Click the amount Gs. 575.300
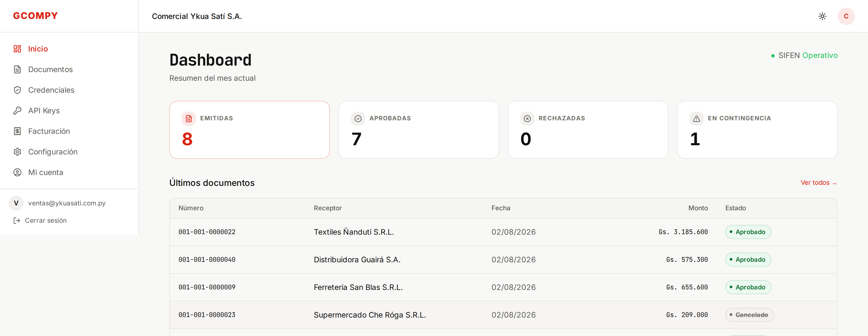The width and height of the screenshot is (868, 336). 687,259
